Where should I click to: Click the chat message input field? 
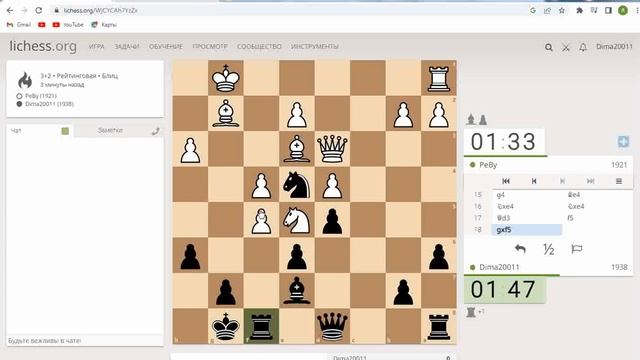click(85, 340)
